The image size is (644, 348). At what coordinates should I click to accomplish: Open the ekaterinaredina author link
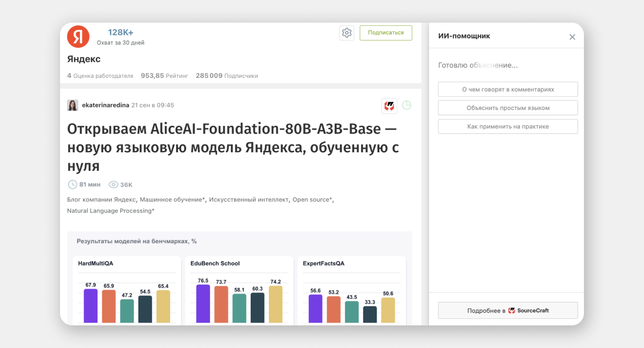tap(106, 105)
